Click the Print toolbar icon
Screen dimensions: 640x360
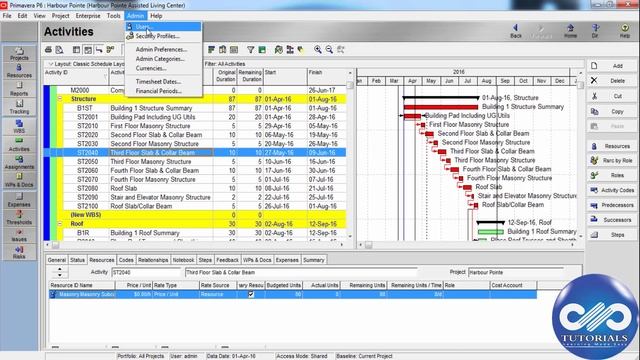(48, 50)
